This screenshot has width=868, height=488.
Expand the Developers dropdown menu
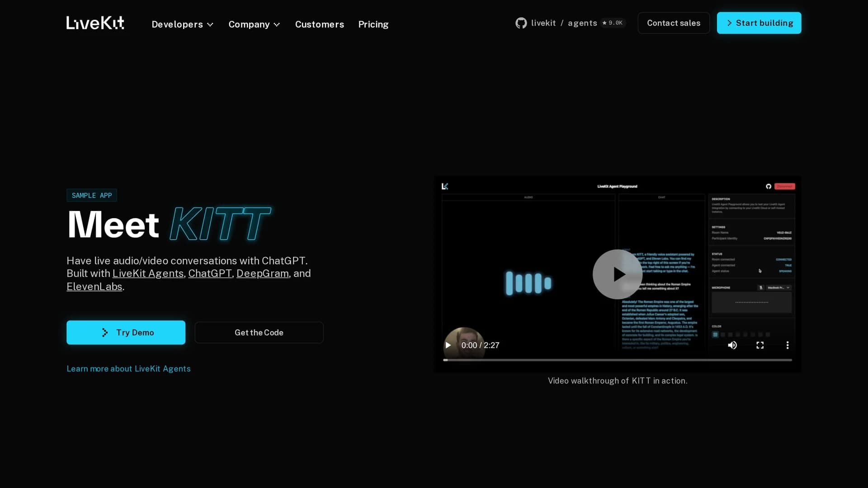(182, 24)
